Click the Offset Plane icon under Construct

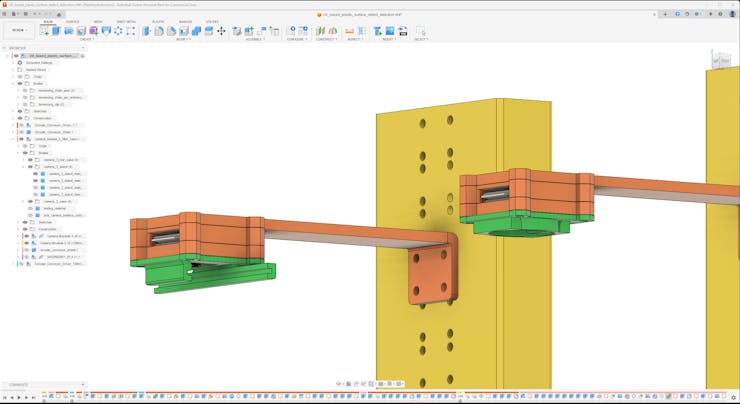click(321, 31)
